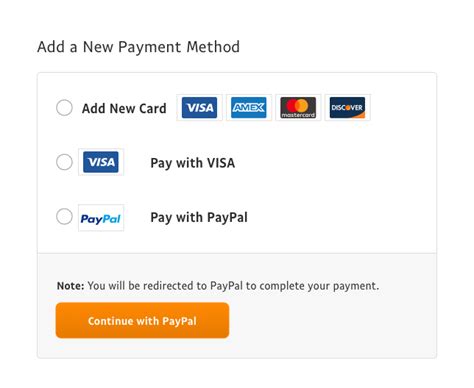The height and width of the screenshot is (388, 474).
Task: Click the word Method in the page heading
Action: point(213,47)
